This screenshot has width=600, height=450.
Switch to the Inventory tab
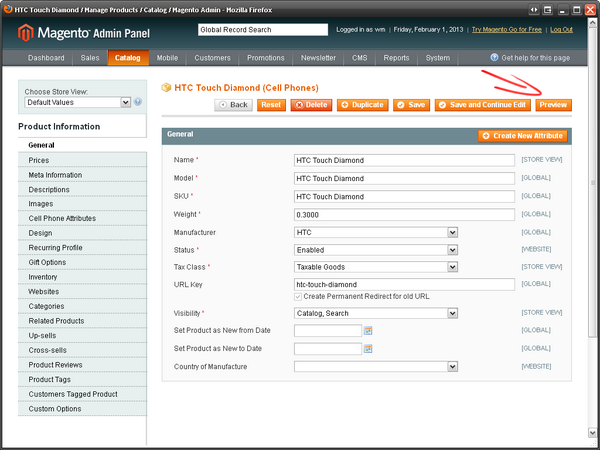click(82, 277)
